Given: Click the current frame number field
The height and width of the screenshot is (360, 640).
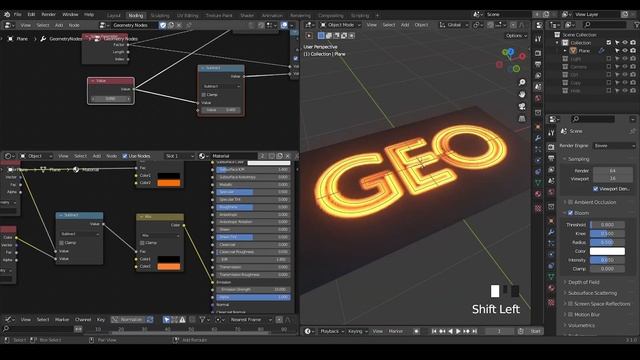Looking at the screenshot, I should (x=500, y=331).
